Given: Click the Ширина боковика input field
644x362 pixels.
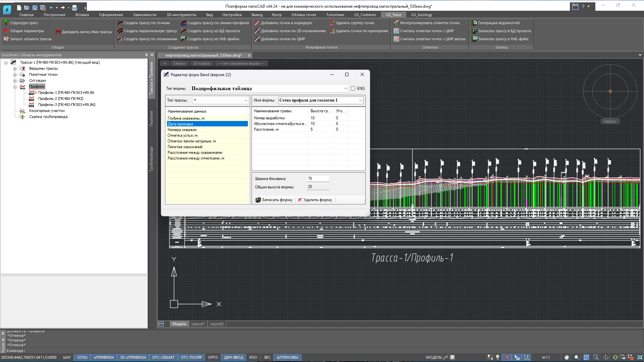Looking at the screenshot, I should [318, 179].
